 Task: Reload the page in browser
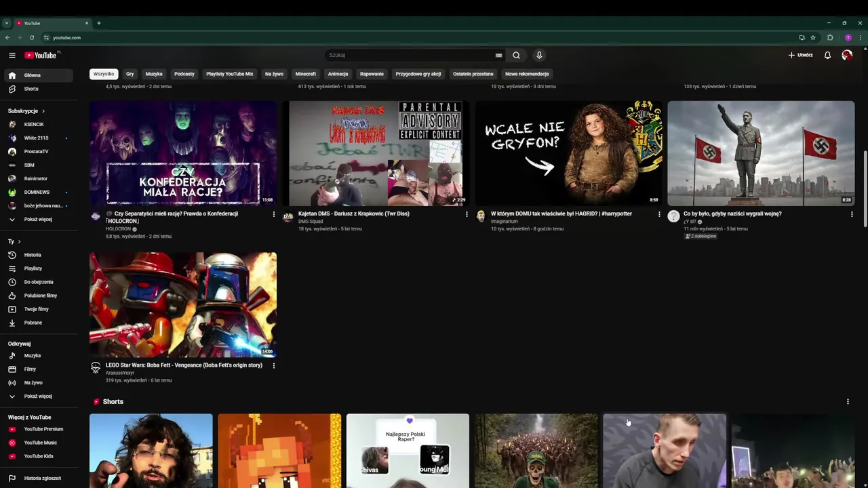pos(32,37)
